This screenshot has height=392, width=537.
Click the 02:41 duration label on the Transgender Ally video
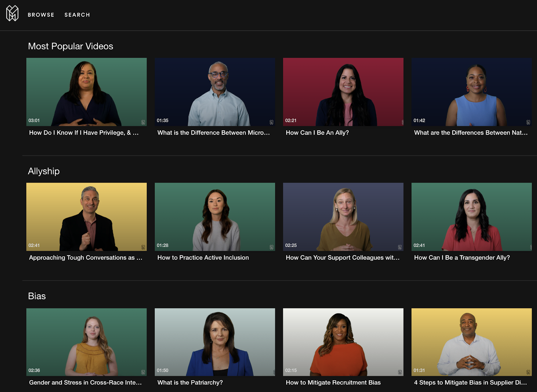pos(419,245)
